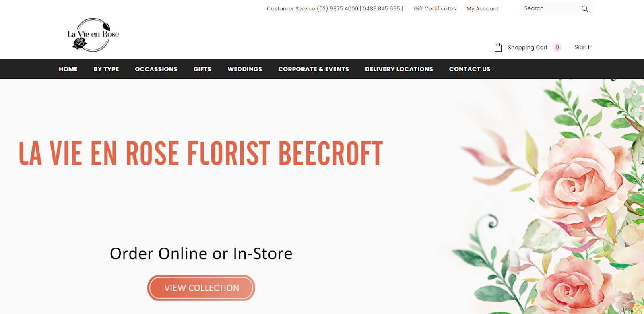Click the cart item count badge
The image size is (644, 314).
pos(557,48)
